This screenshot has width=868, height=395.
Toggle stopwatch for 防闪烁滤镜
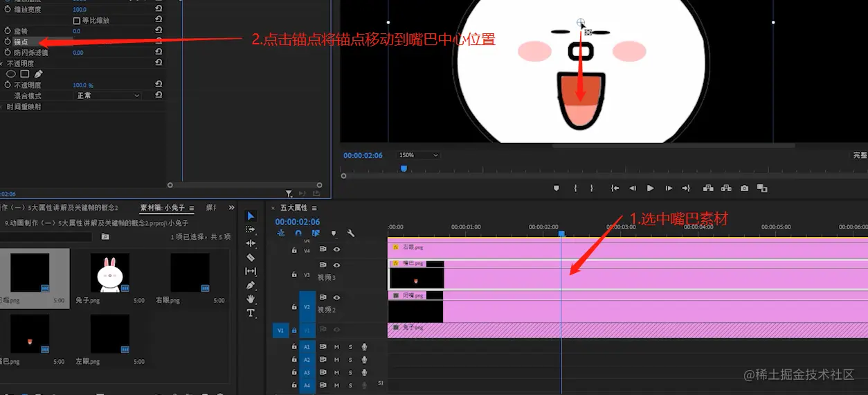click(x=8, y=53)
